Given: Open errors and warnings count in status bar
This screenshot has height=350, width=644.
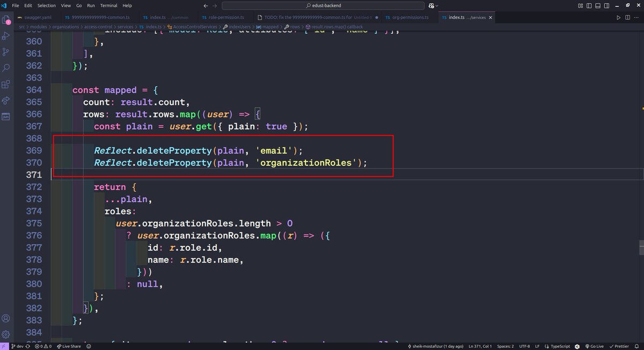Looking at the screenshot, I should pos(43,346).
